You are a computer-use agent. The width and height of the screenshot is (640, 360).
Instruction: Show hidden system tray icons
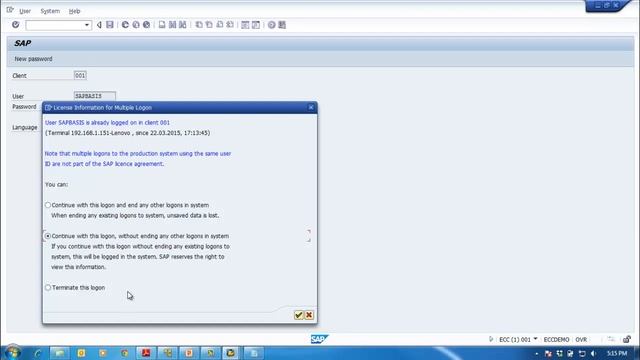536,353
